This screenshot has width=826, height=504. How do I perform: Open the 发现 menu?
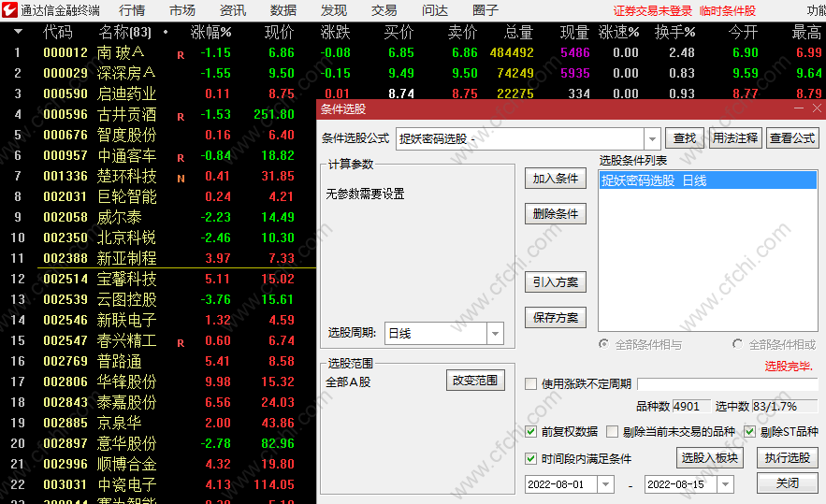tap(334, 10)
